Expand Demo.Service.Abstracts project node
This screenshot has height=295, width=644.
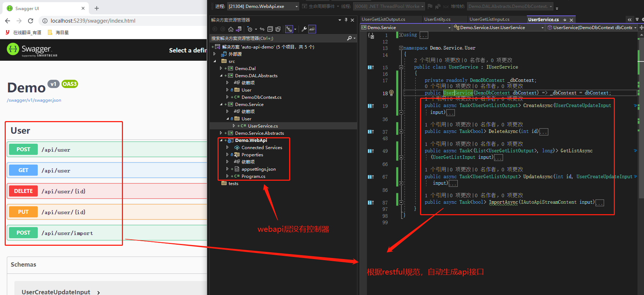pyautogui.click(x=221, y=133)
